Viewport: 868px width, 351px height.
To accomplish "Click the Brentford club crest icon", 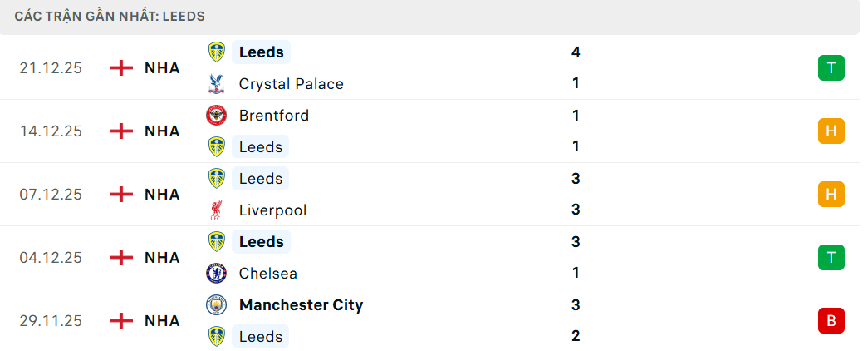I will 217,115.
